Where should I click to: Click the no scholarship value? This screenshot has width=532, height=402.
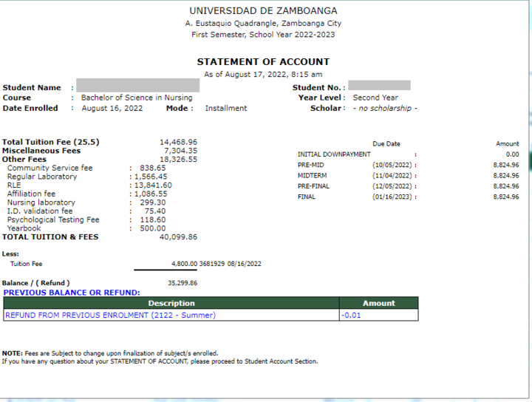(x=385, y=108)
